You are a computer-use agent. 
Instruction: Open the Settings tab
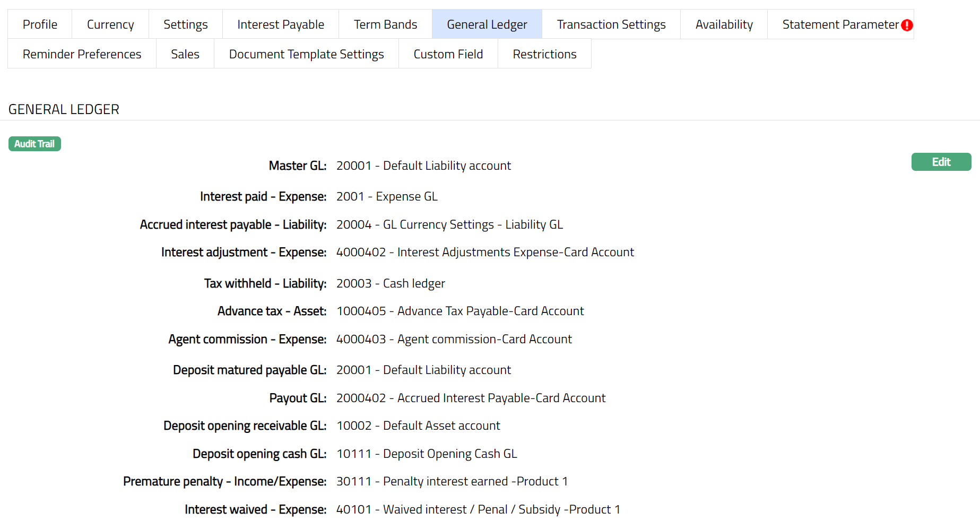tap(185, 24)
